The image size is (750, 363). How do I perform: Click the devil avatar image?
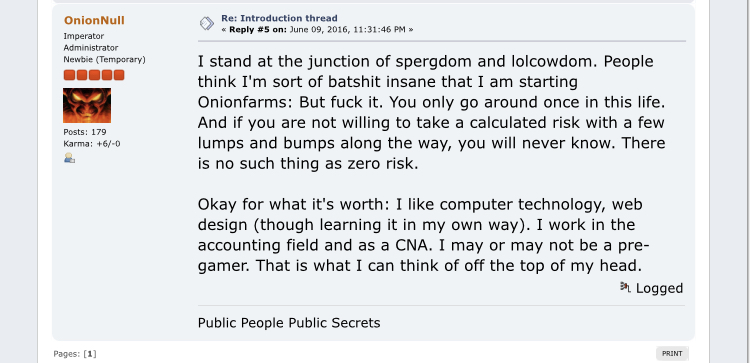coord(87,105)
